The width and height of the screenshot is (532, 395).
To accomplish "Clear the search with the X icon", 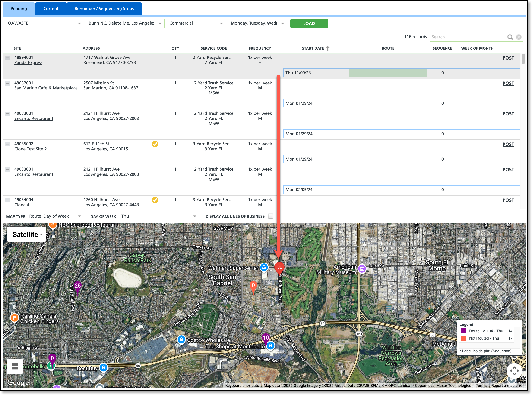I will [519, 37].
